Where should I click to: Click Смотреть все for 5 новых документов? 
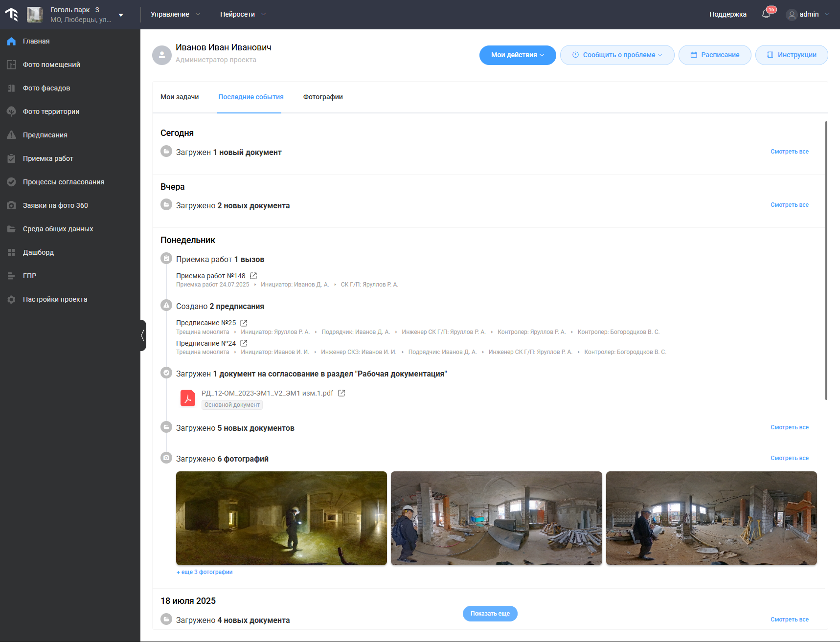point(790,427)
